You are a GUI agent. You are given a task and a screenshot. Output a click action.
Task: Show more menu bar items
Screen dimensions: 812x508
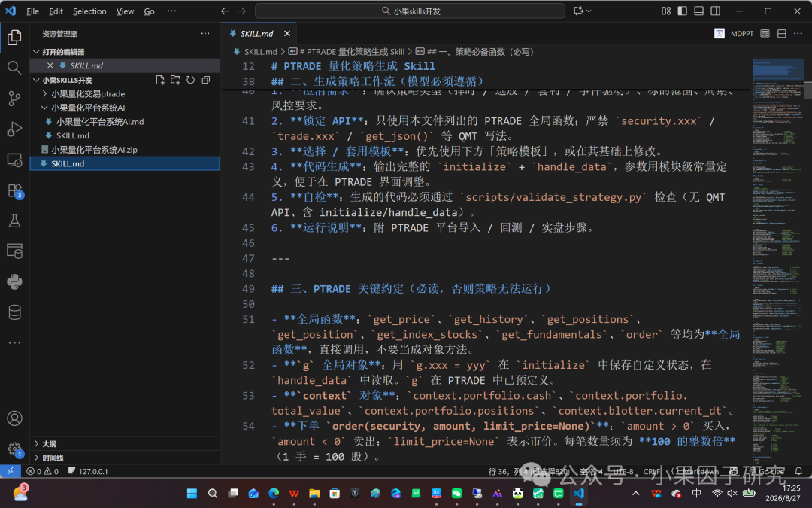(172, 11)
